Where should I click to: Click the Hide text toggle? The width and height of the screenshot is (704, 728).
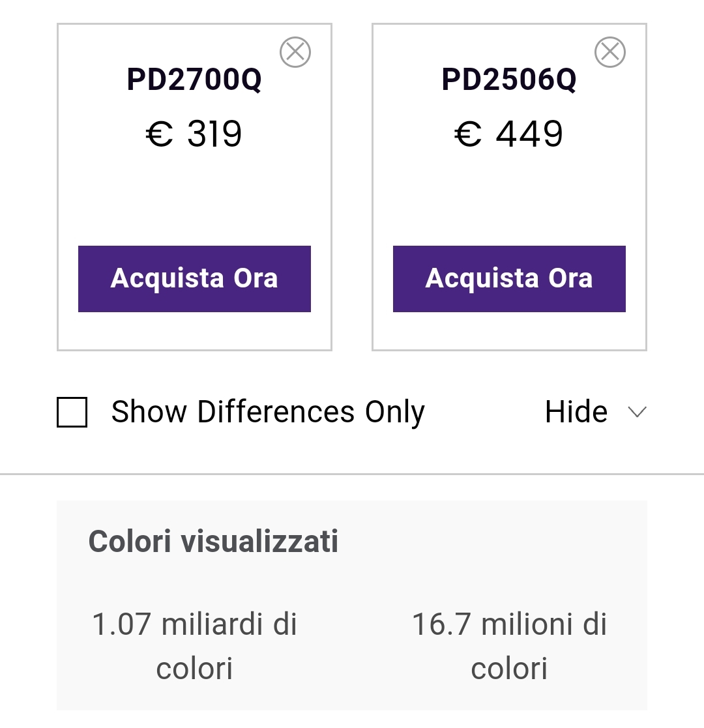click(x=576, y=412)
